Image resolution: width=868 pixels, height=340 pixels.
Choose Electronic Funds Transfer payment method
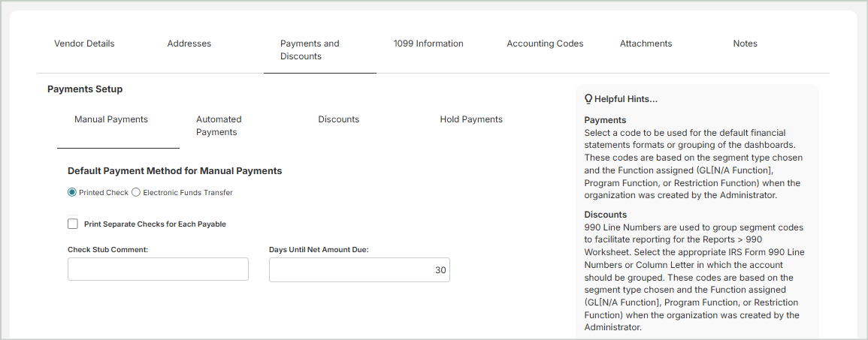point(136,193)
